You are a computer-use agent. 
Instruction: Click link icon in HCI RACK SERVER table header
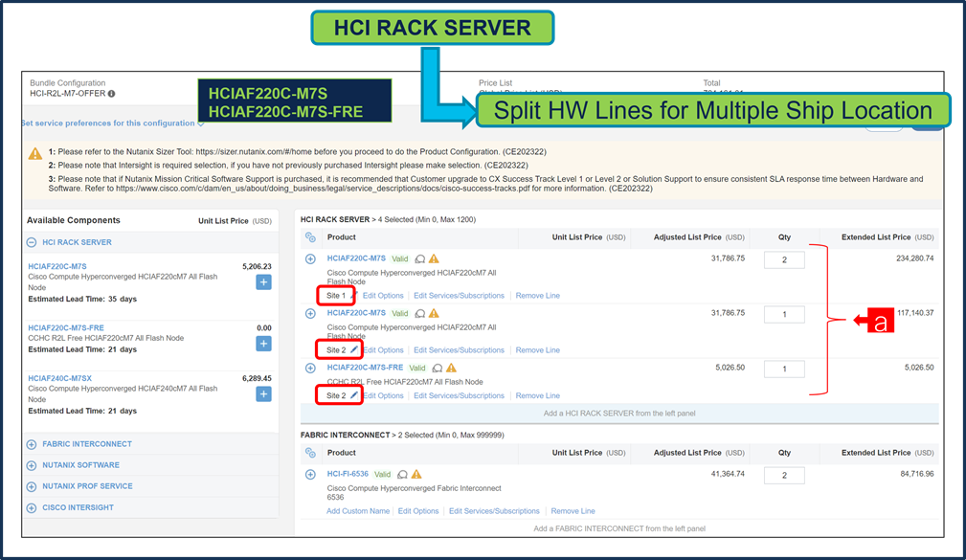coord(310,237)
